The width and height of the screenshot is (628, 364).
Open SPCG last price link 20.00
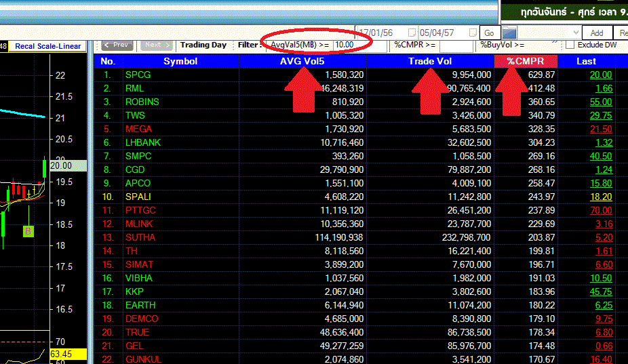coord(601,75)
